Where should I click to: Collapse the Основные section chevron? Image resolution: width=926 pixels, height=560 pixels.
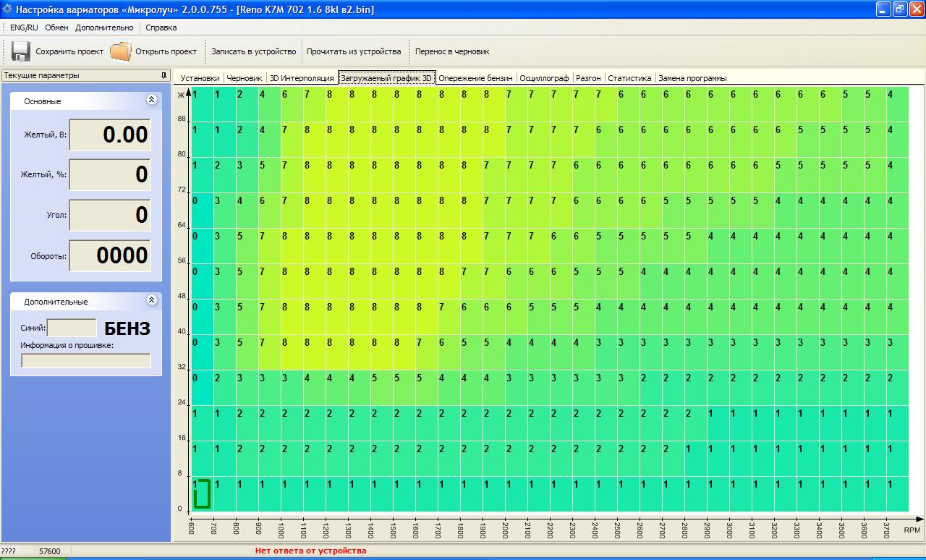(151, 101)
